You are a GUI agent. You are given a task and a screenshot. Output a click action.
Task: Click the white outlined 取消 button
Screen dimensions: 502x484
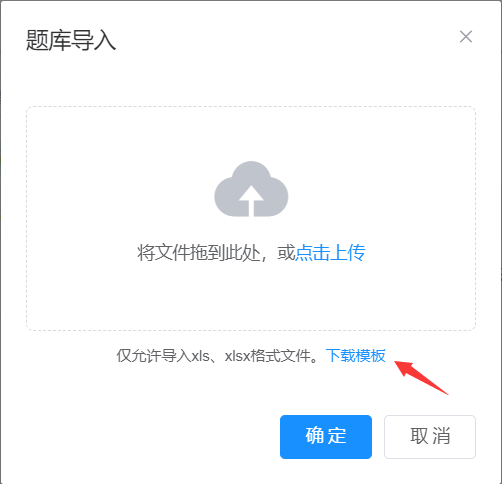[430, 437]
